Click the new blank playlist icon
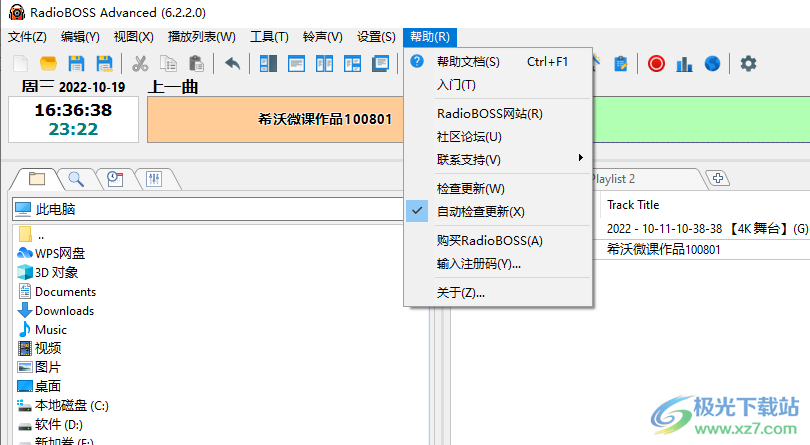The height and width of the screenshot is (445, 810). 21,64
